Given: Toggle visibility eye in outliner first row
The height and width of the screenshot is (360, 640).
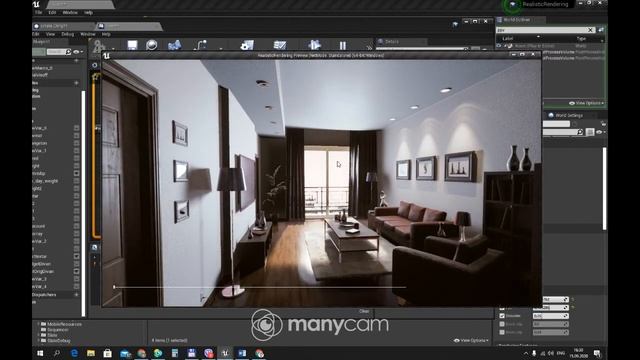Looking at the screenshot, I should tap(499, 46).
